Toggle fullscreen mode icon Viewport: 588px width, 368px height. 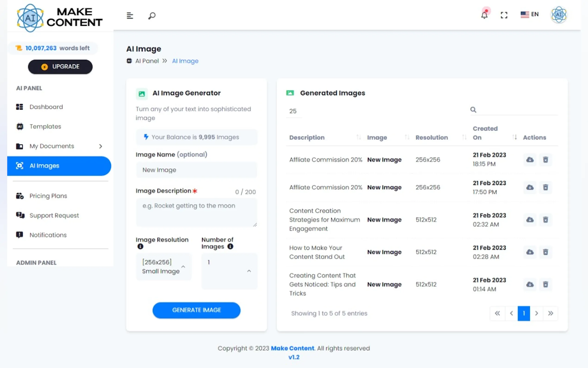(x=504, y=15)
